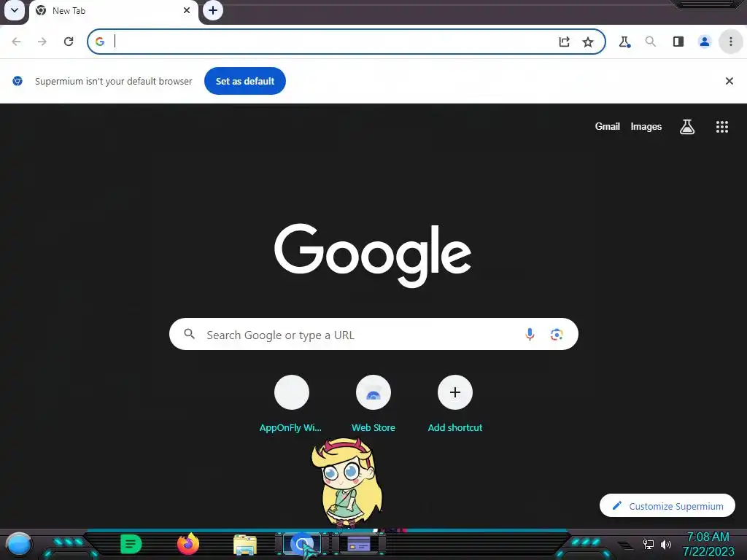
Task: Click the volume speaker tray icon
Action: 665,544
